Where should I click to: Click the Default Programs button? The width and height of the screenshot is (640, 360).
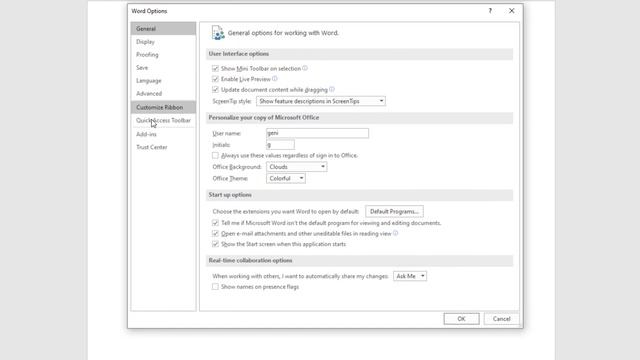pos(394,211)
